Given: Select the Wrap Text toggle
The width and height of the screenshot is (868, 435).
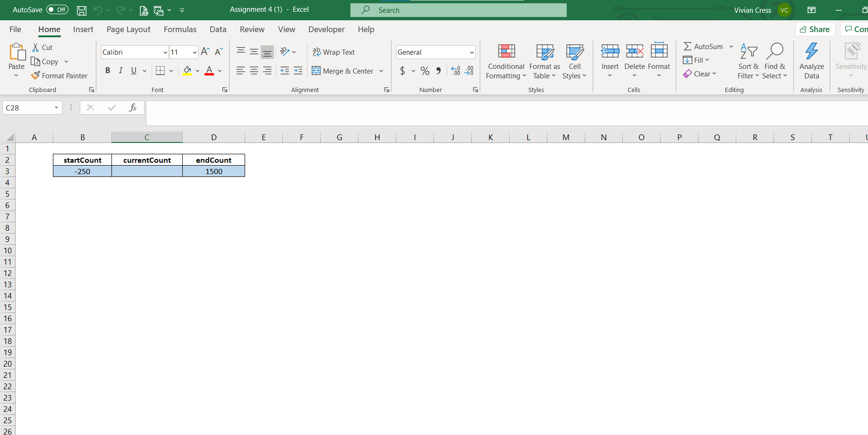Looking at the screenshot, I should 333,52.
